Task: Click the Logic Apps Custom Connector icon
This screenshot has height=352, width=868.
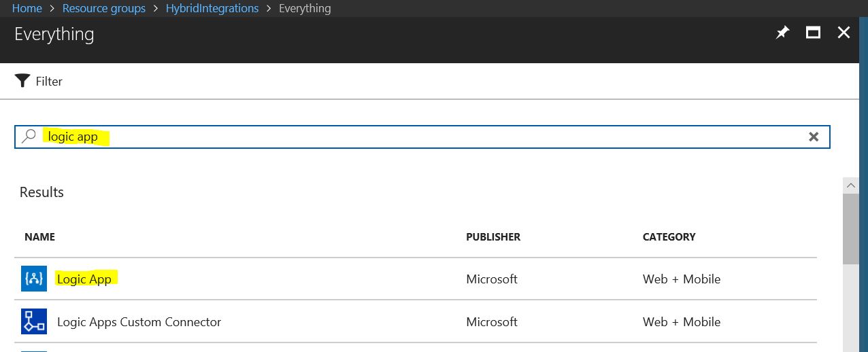Action: [34, 321]
